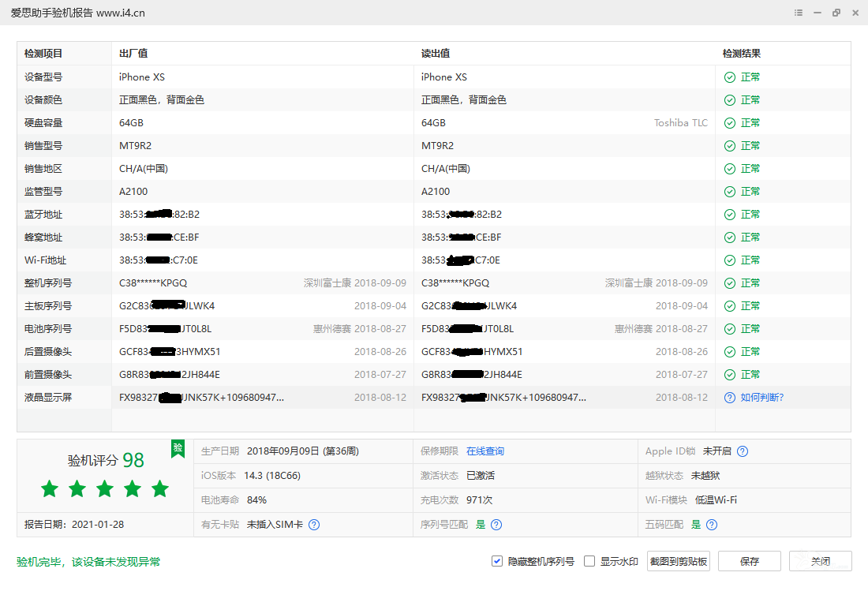Screen dimensions: 868x591
Task: Click the green check icon for 主板序列号 row
Action: coord(730,306)
